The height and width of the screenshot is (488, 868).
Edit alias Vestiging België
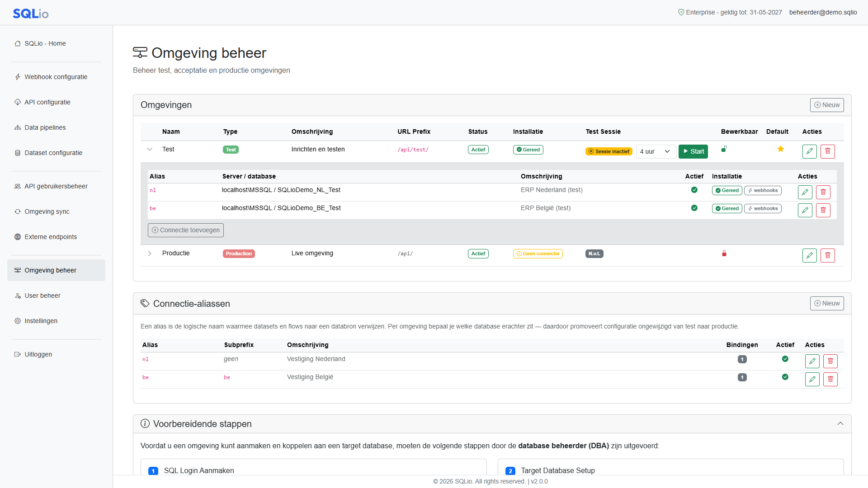pos(812,379)
